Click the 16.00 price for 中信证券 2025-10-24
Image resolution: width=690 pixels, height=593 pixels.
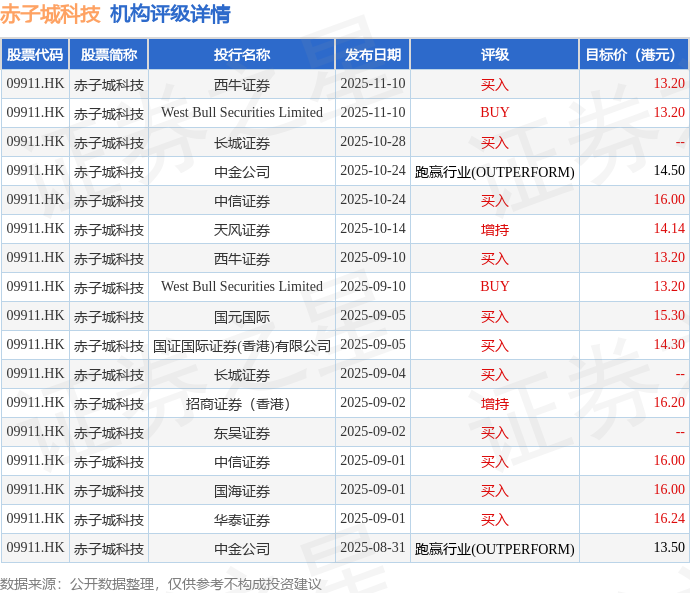[669, 199]
